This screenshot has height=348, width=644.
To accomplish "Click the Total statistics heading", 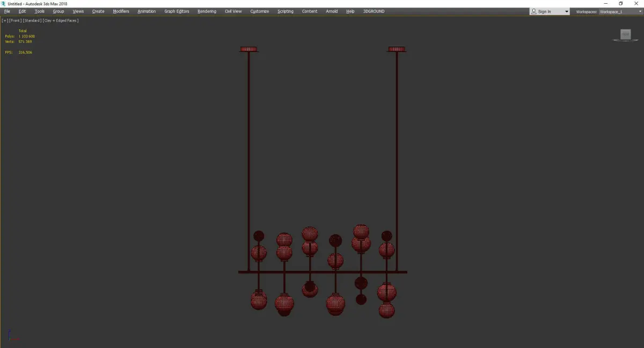I will pyautogui.click(x=23, y=31).
